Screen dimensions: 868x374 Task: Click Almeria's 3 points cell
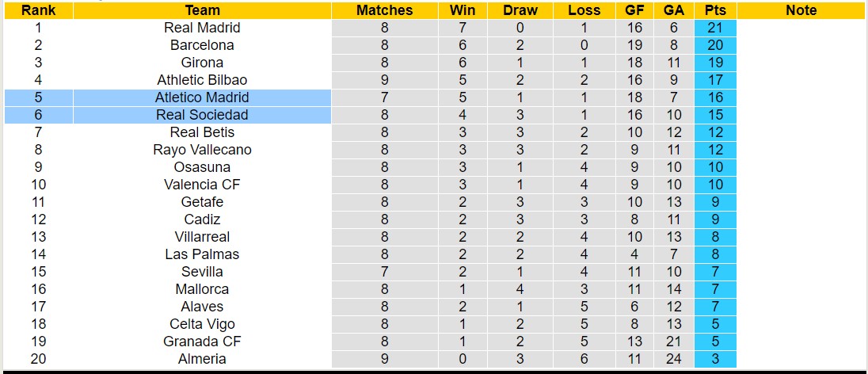pos(714,359)
